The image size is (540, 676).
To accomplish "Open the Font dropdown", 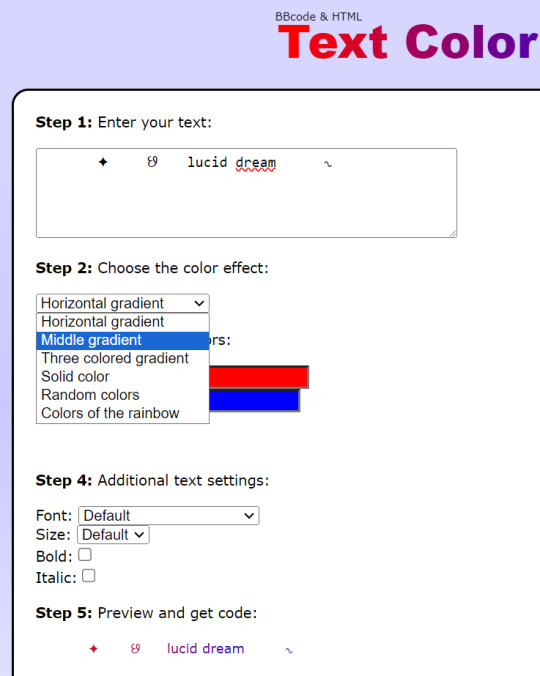I will (x=169, y=516).
